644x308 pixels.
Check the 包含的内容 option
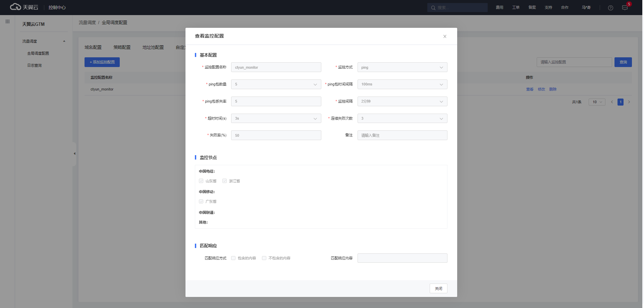[x=233, y=258]
